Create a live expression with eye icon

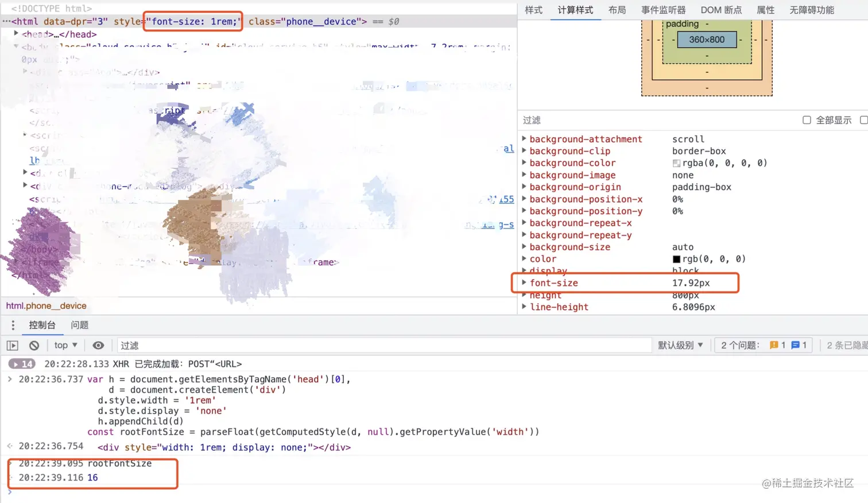[x=98, y=345]
